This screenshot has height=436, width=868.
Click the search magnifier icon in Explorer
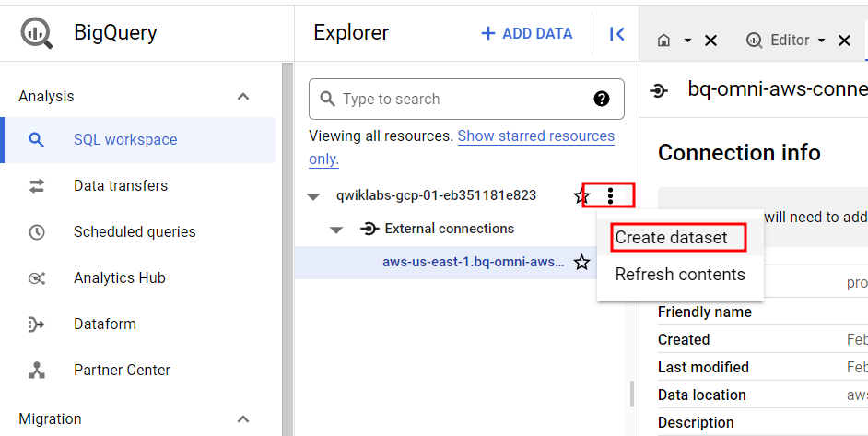[328, 100]
